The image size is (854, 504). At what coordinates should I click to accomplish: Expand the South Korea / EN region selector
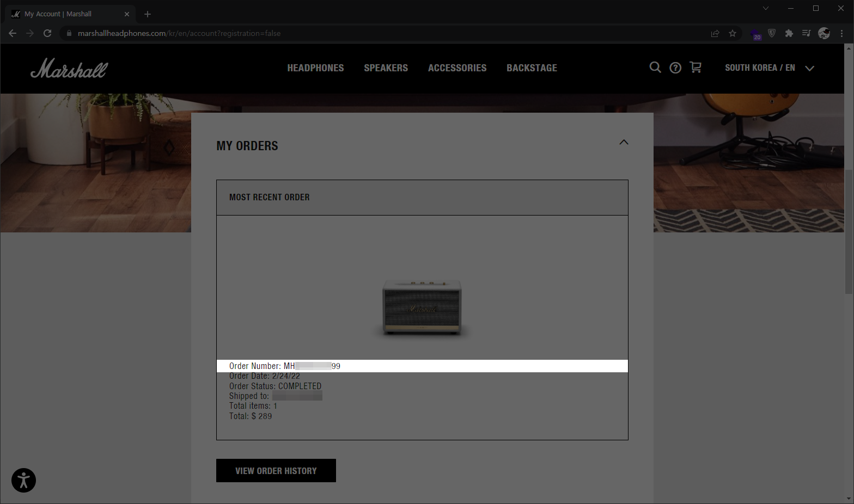(769, 68)
